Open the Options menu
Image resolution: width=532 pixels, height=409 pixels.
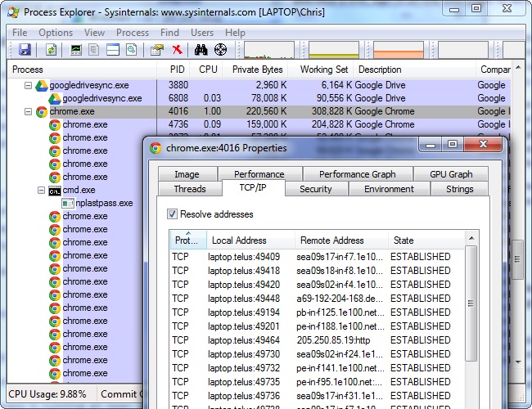pyautogui.click(x=56, y=33)
